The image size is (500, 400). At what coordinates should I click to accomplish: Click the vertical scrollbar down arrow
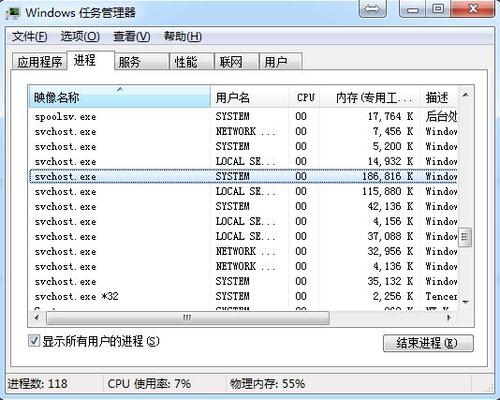click(466, 302)
